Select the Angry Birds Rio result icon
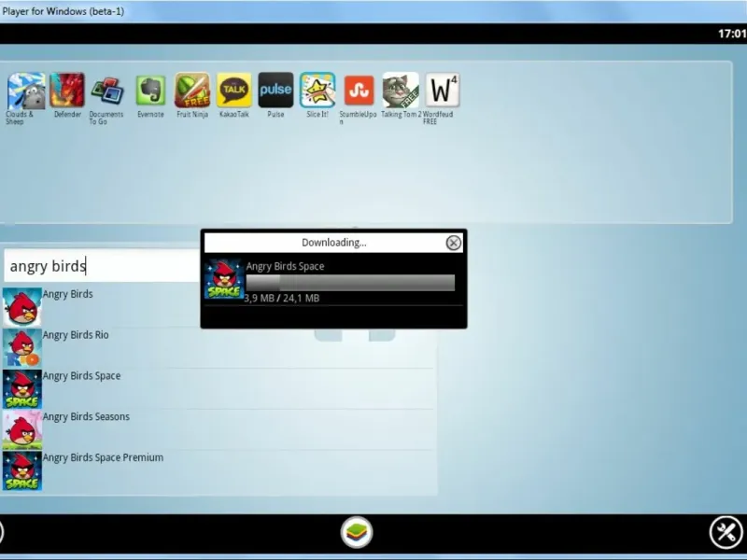 click(21, 348)
